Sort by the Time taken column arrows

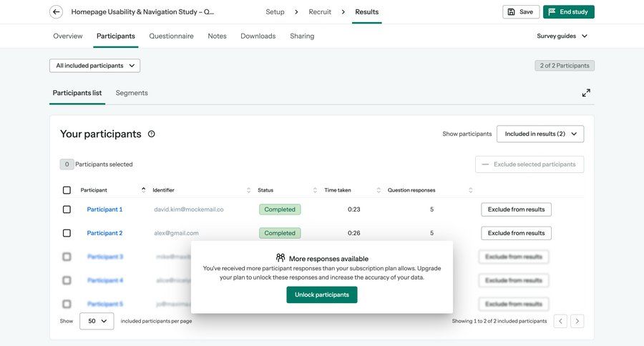(379, 190)
